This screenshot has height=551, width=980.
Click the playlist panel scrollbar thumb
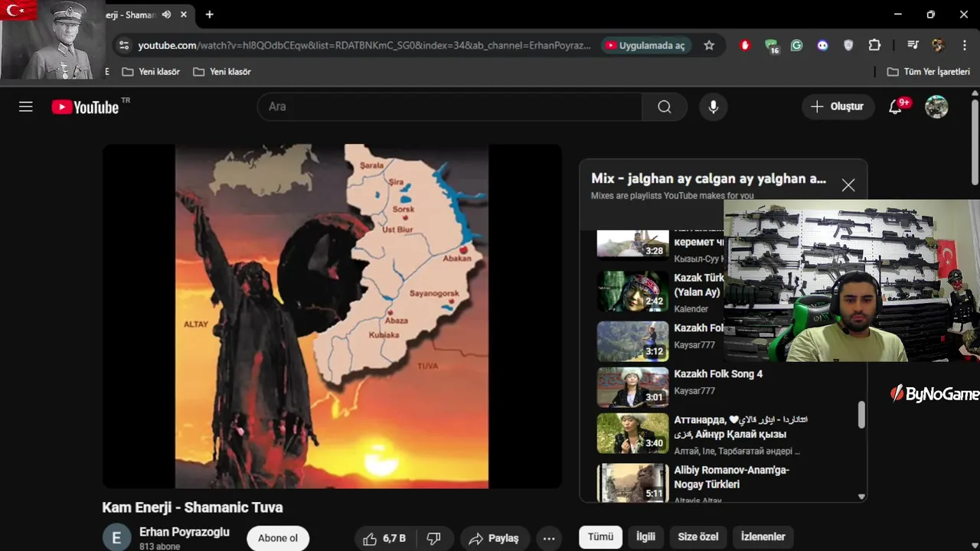[861, 415]
